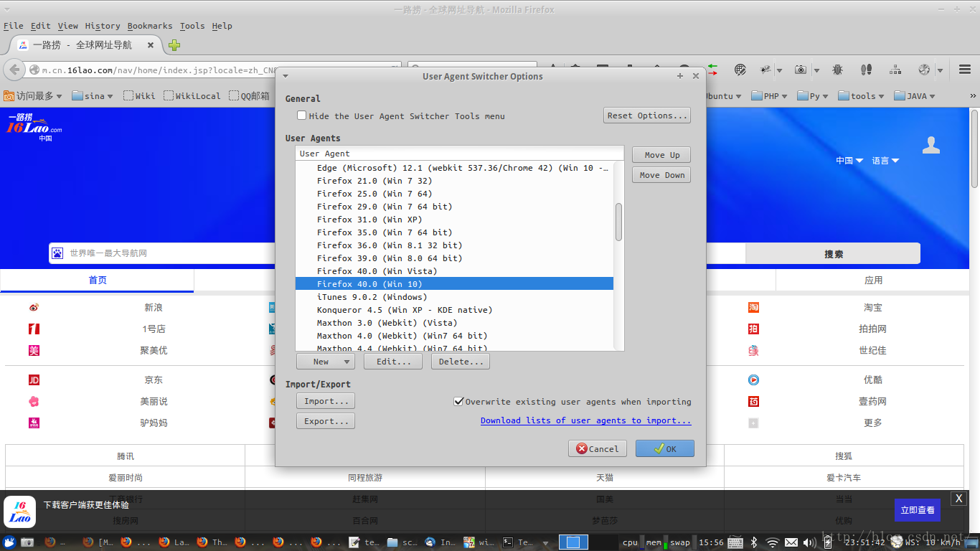
Task: Click the mail envelope tray icon
Action: pos(791,542)
